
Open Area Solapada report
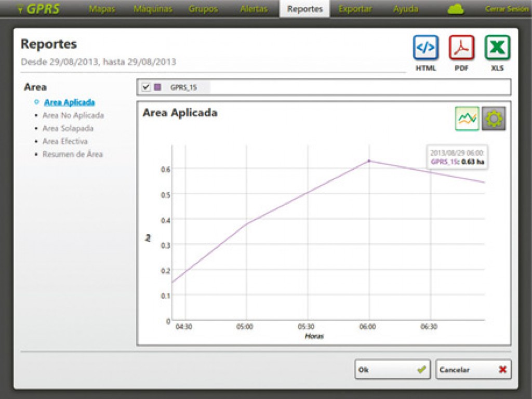click(68, 128)
